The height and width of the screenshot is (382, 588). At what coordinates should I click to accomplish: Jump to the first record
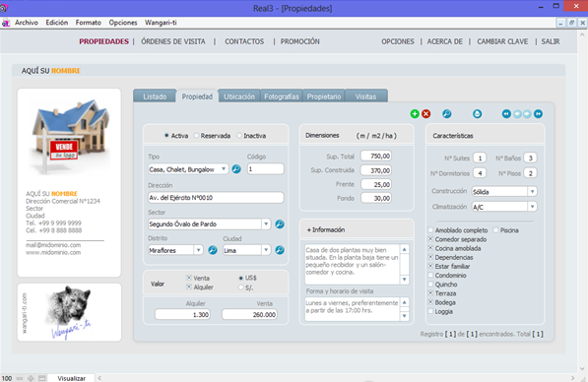[x=506, y=114]
